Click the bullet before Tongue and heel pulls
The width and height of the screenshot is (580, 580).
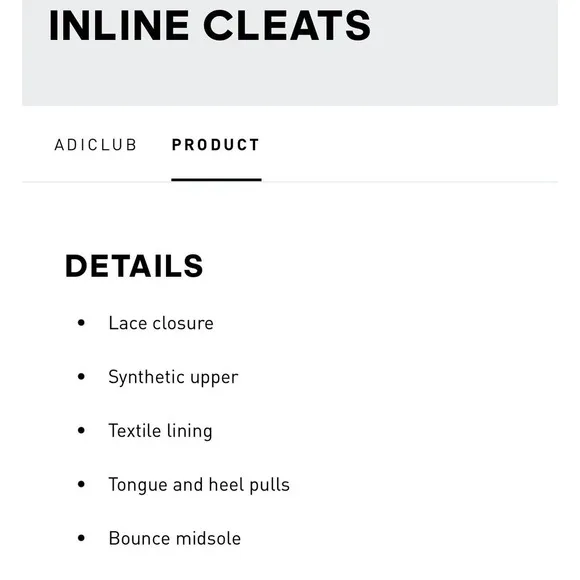(81, 484)
